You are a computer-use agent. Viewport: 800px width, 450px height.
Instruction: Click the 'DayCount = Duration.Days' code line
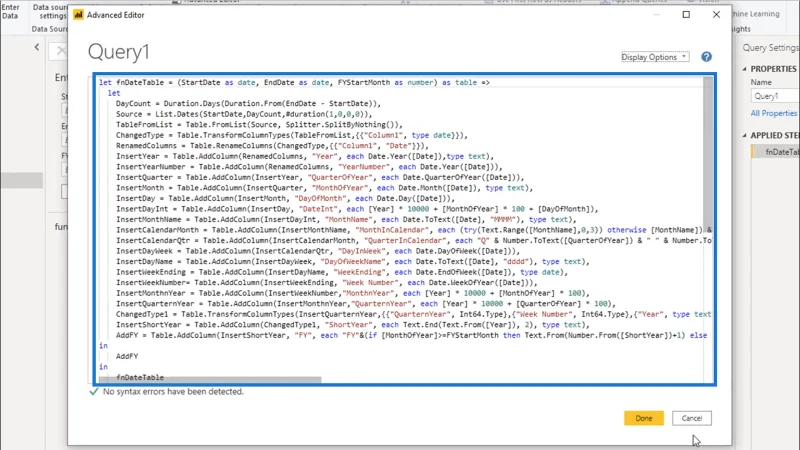[x=248, y=104]
